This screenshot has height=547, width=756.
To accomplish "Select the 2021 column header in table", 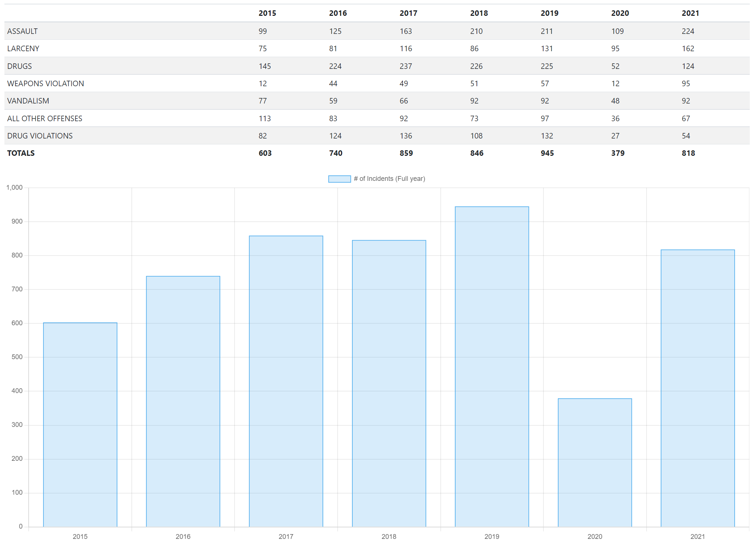I will 690,13.
